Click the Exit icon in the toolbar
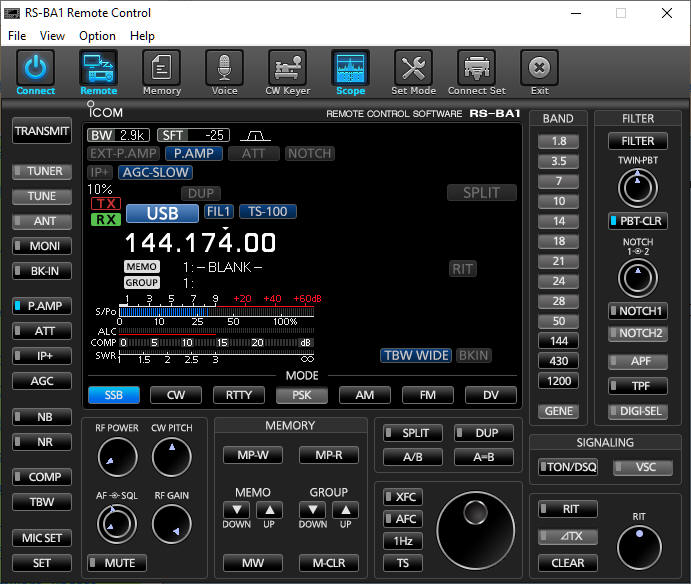Image resolution: width=691 pixels, height=584 pixels. [539, 67]
